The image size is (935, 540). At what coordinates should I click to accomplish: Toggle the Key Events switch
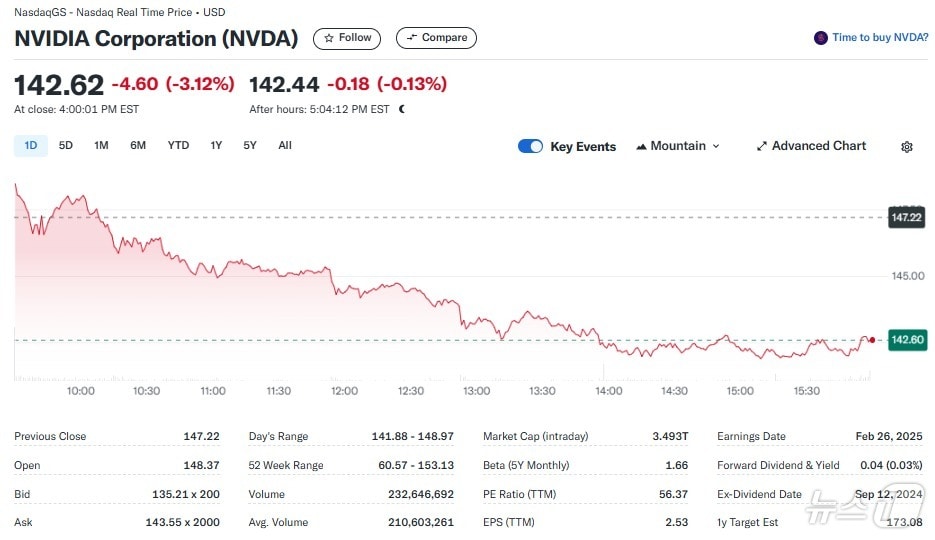pyautogui.click(x=530, y=146)
